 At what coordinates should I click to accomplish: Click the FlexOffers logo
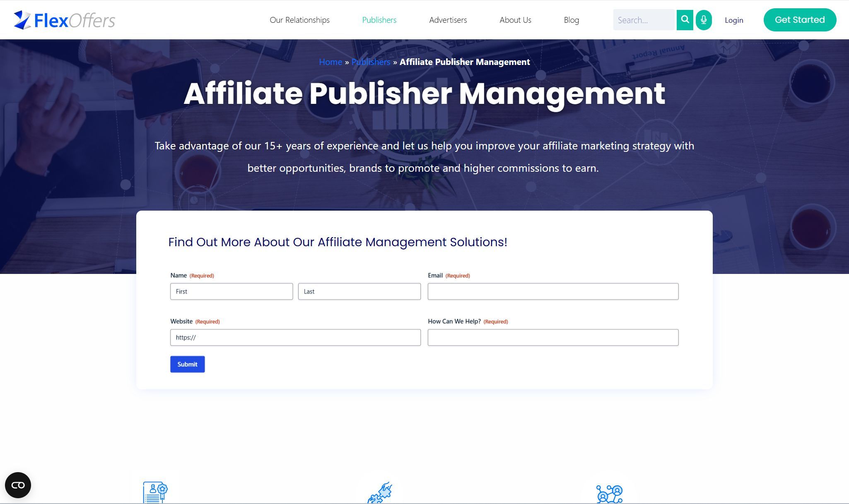pyautogui.click(x=64, y=20)
